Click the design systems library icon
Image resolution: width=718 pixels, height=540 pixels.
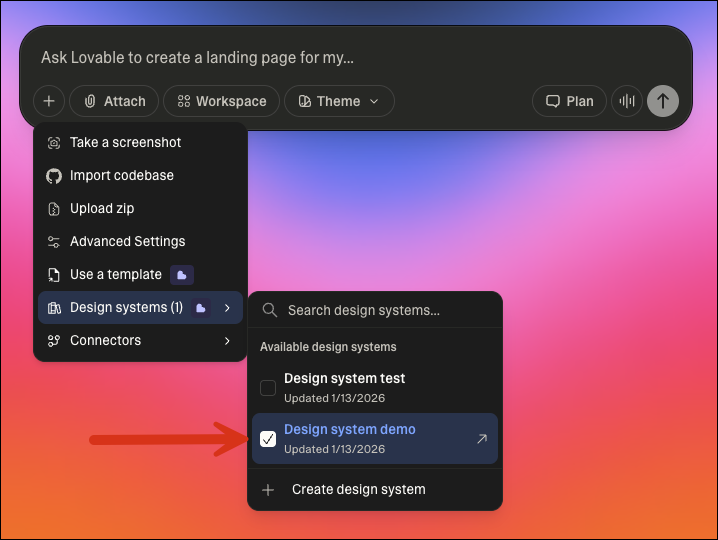click(x=54, y=308)
